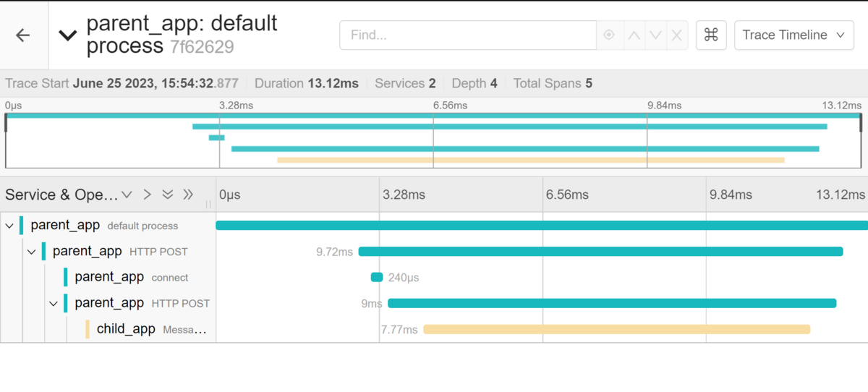Expand one level right chevron icon
This screenshot has width=868, height=392.
tap(147, 195)
